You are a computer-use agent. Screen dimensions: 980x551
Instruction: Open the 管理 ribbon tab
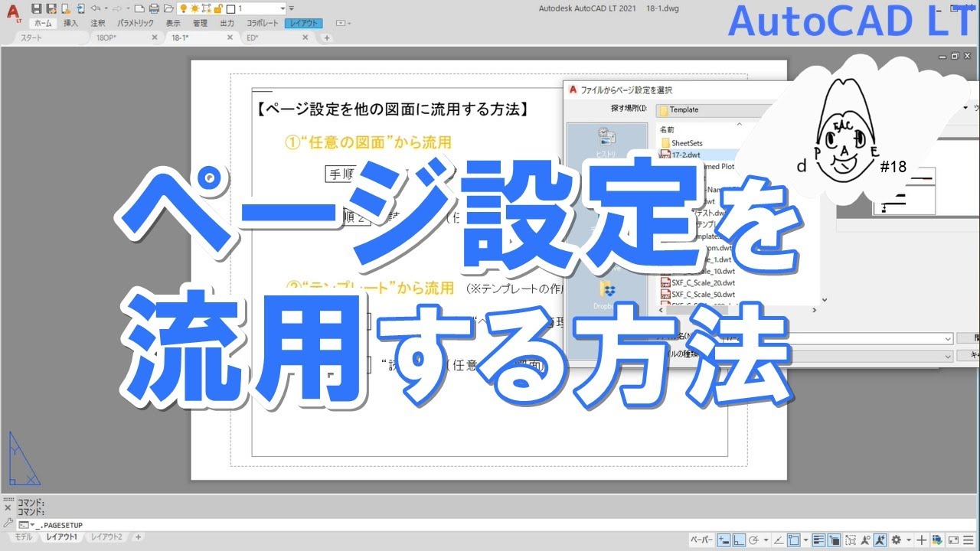tap(200, 23)
